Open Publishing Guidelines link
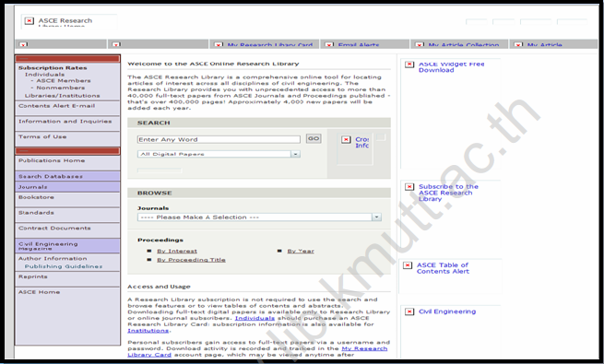 (x=64, y=266)
